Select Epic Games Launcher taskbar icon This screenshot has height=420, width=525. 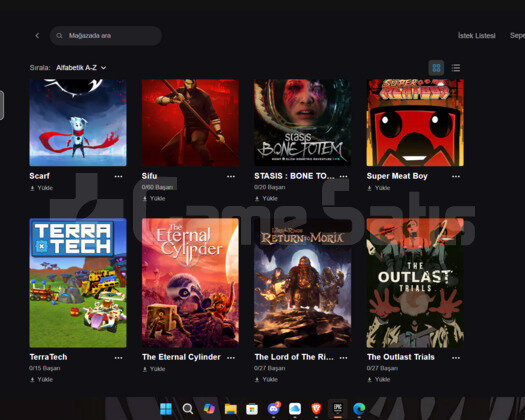338,409
